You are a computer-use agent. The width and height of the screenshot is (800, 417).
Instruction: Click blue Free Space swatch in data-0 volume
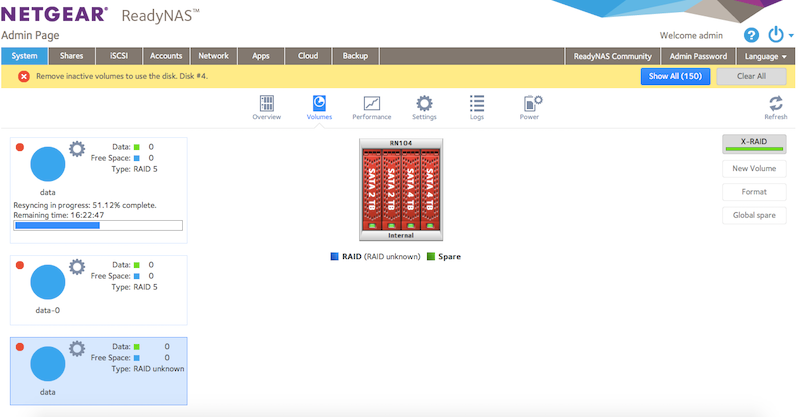click(x=137, y=276)
